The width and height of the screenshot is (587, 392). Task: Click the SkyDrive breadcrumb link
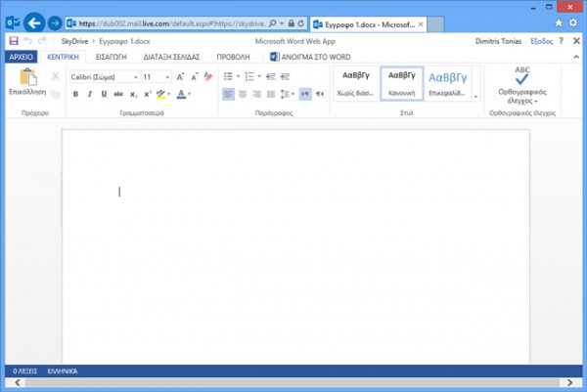pos(74,41)
